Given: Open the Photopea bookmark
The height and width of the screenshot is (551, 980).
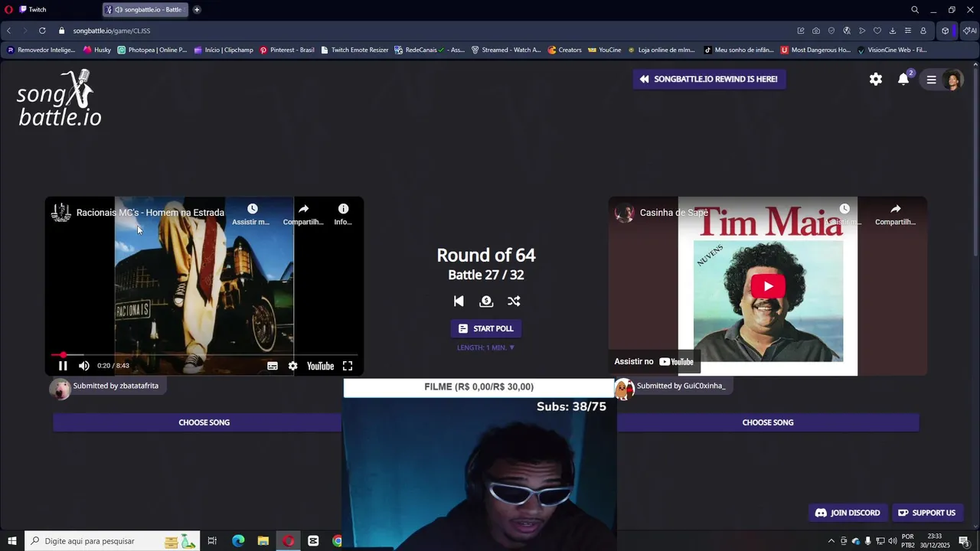Looking at the screenshot, I should tap(152, 50).
